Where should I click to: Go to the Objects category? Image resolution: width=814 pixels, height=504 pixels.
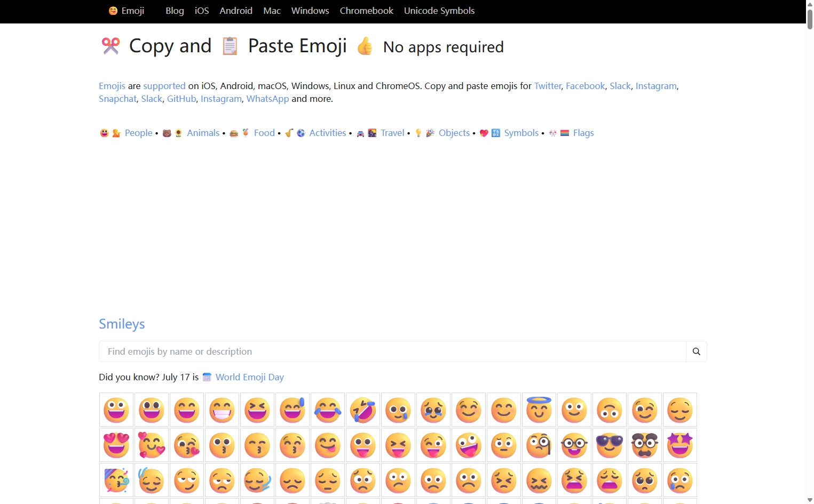[454, 133]
